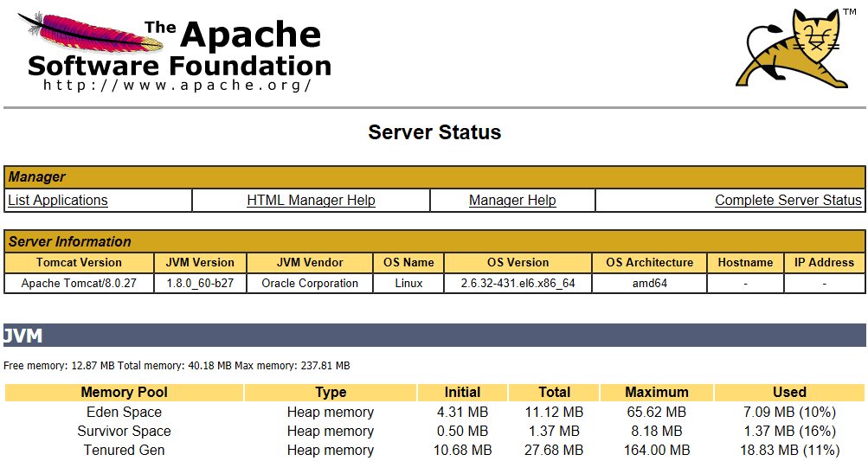Click the http://www.apache.org/ URL text
Image resolution: width=868 pixels, height=461 pixels.
[177, 85]
